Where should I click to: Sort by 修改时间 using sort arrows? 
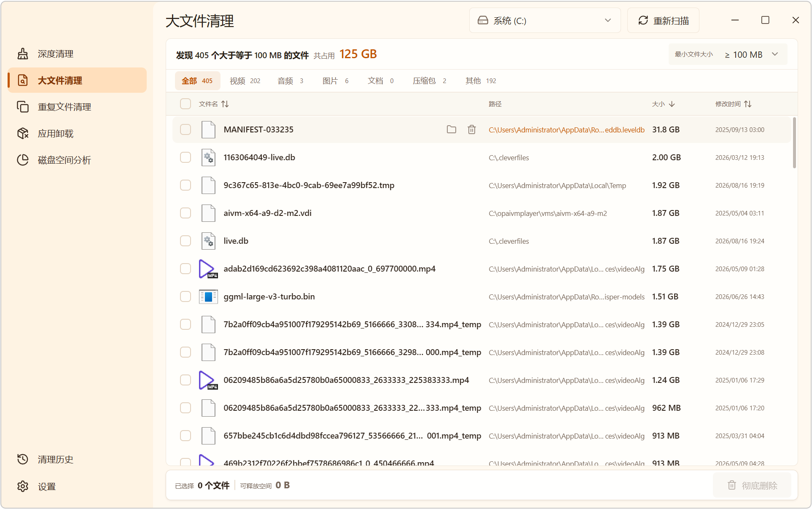coord(748,104)
